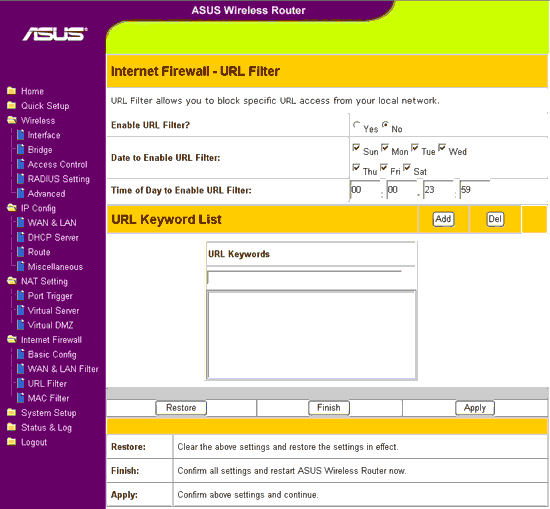Open Status & Log in sidebar
Screen dimensions: 550x509
[x=46, y=428]
